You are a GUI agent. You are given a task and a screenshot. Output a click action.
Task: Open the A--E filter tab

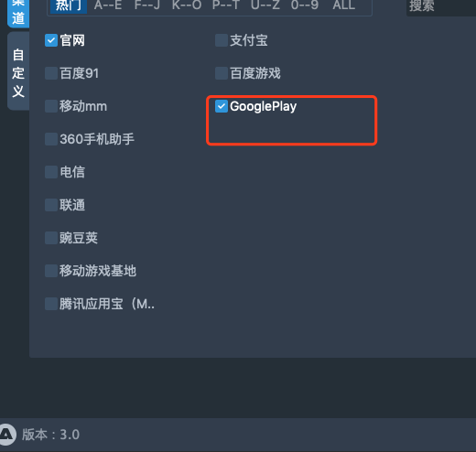pos(108,5)
